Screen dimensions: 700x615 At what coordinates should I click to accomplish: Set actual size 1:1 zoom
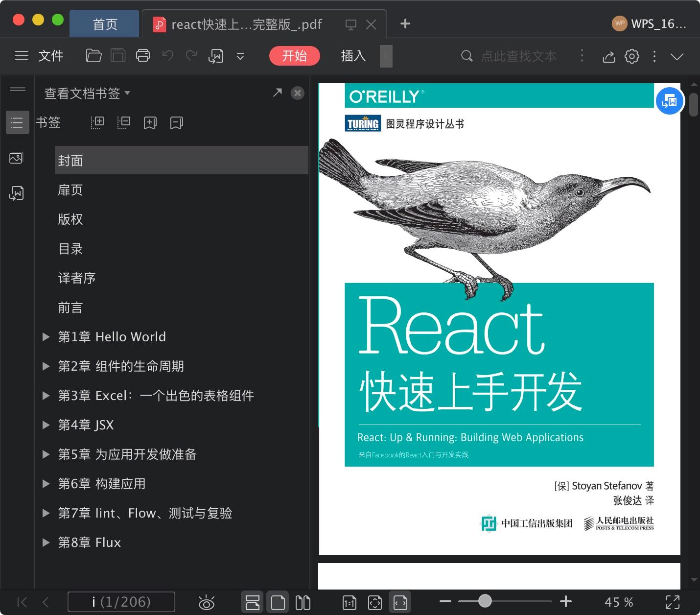point(350,603)
